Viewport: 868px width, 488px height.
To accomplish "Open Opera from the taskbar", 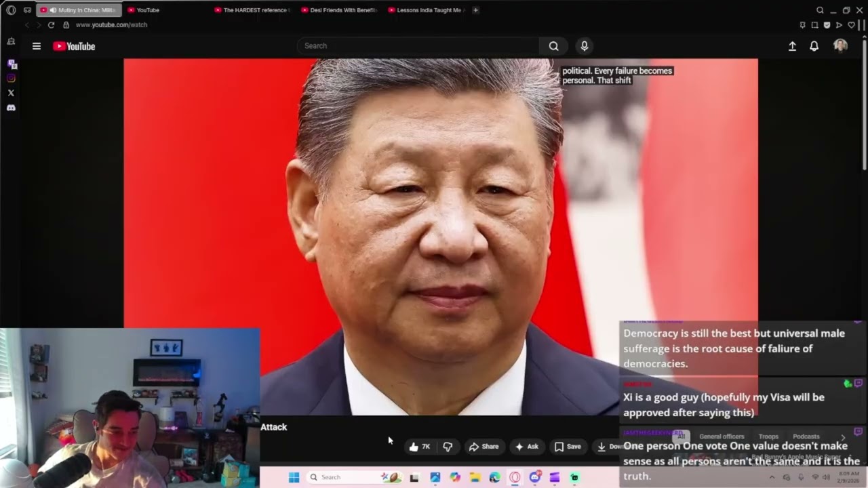I will (515, 477).
